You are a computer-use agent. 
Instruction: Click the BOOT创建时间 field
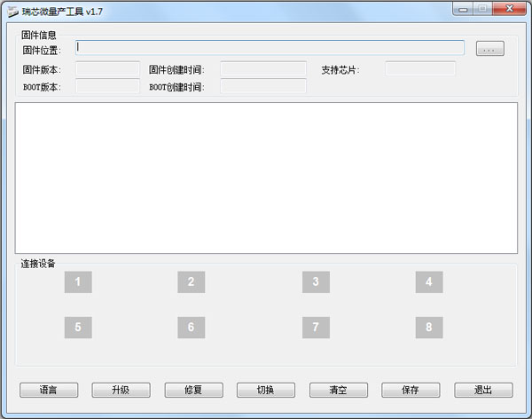263,86
